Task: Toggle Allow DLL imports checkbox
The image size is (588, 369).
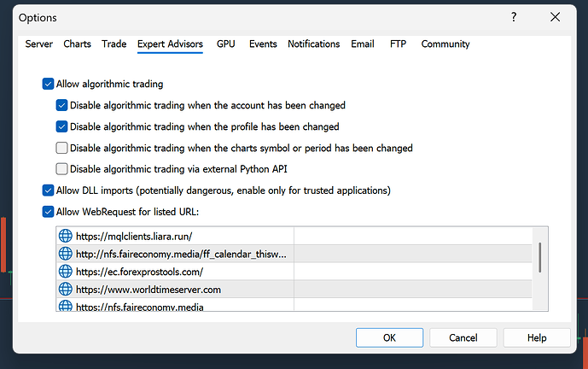Action: [48, 190]
